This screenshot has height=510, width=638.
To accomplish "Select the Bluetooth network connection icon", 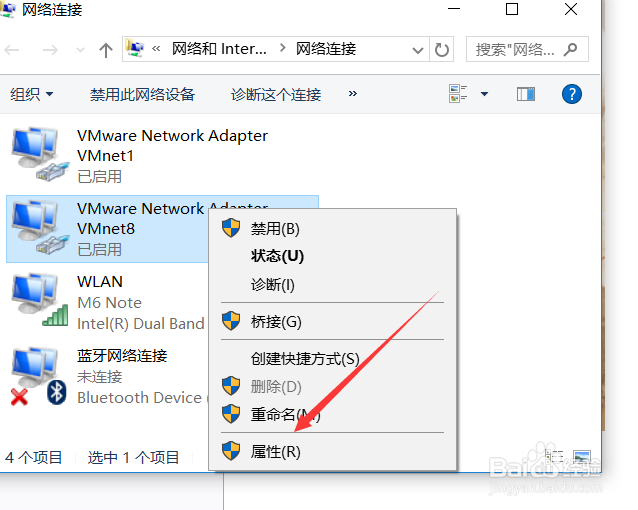I will click(x=39, y=375).
